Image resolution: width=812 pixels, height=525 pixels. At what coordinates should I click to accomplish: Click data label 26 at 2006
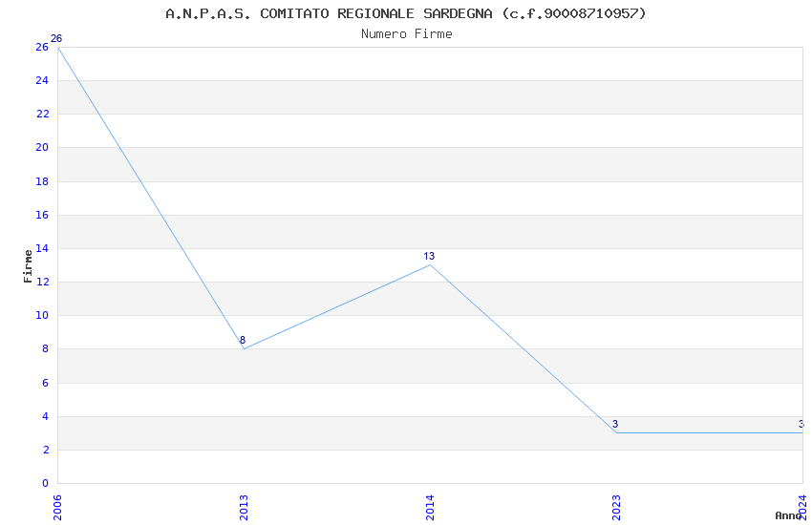coord(56,38)
